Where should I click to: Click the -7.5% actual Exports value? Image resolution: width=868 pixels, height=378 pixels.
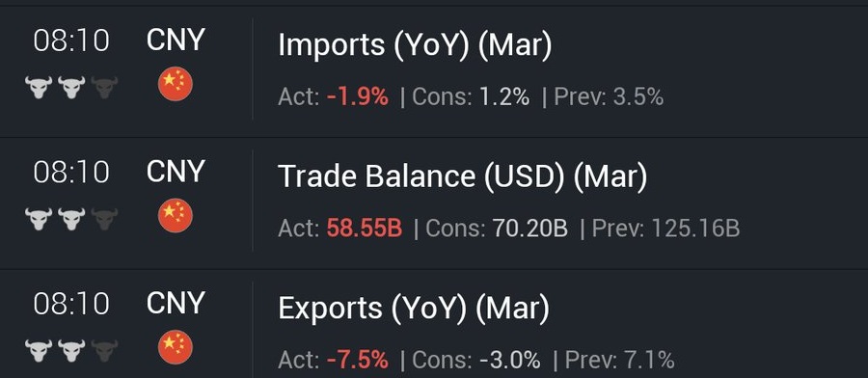358,361
